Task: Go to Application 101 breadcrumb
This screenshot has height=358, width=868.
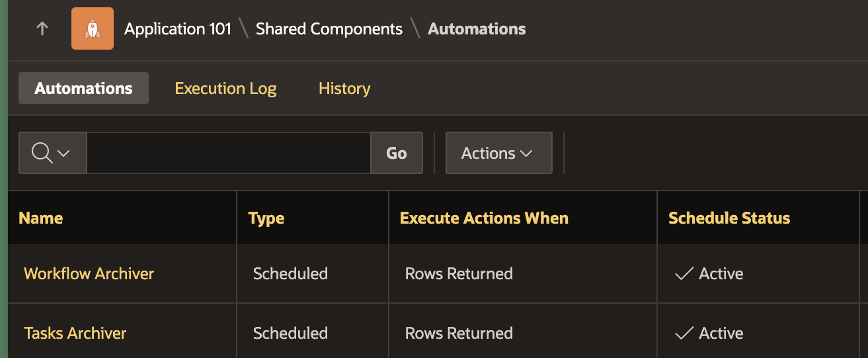Action: 178,29
